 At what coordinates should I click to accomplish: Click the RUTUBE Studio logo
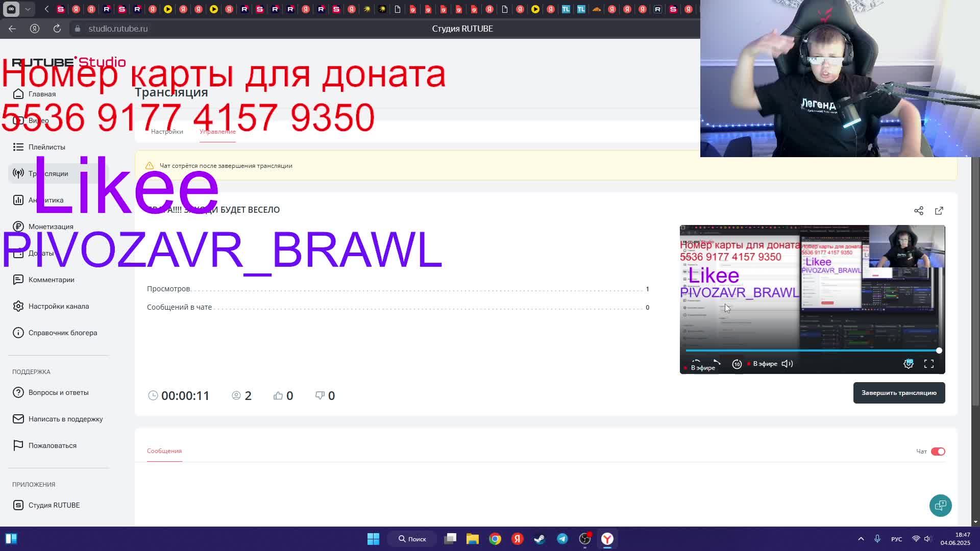click(69, 62)
